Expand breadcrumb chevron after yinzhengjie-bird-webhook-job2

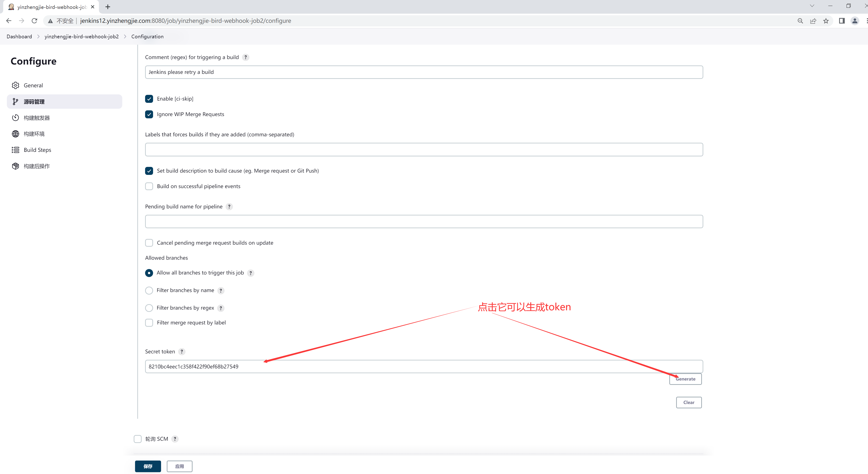125,36
